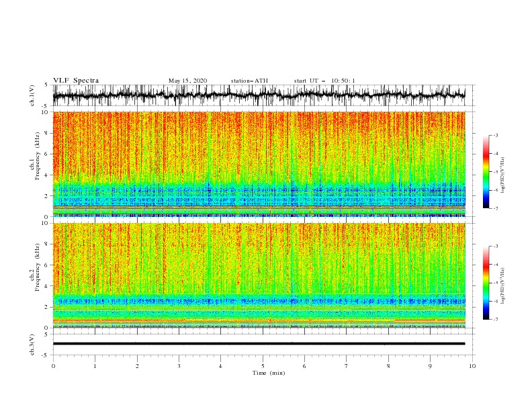Click the "-7" tick on ch.2 color bar
532x411 pixels.
point(496,320)
